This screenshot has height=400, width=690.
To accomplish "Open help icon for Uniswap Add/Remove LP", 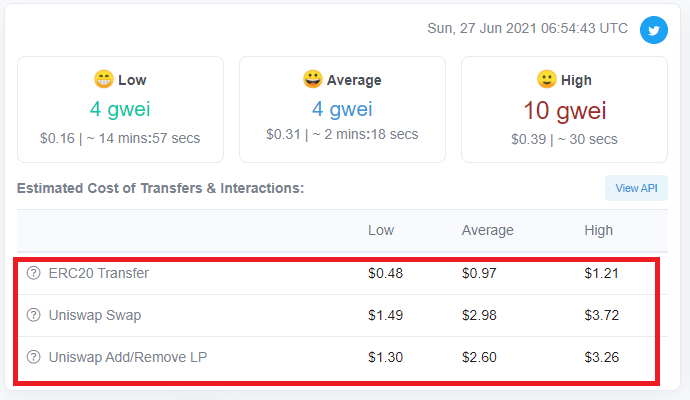I will pos(33,357).
